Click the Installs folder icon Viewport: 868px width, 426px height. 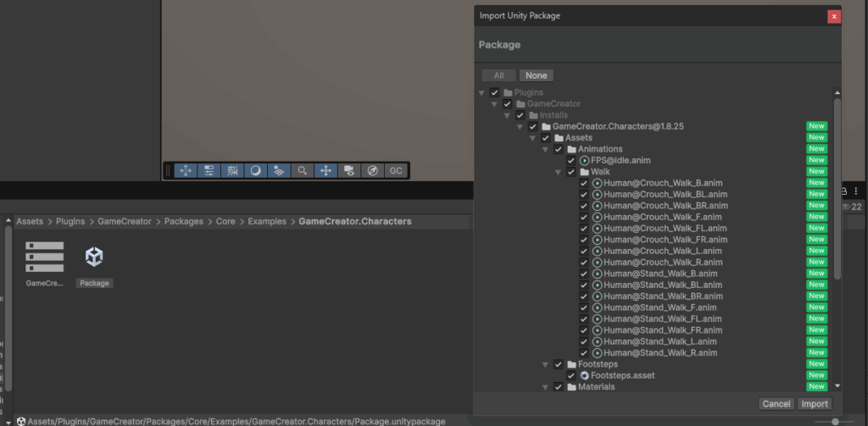pos(534,115)
